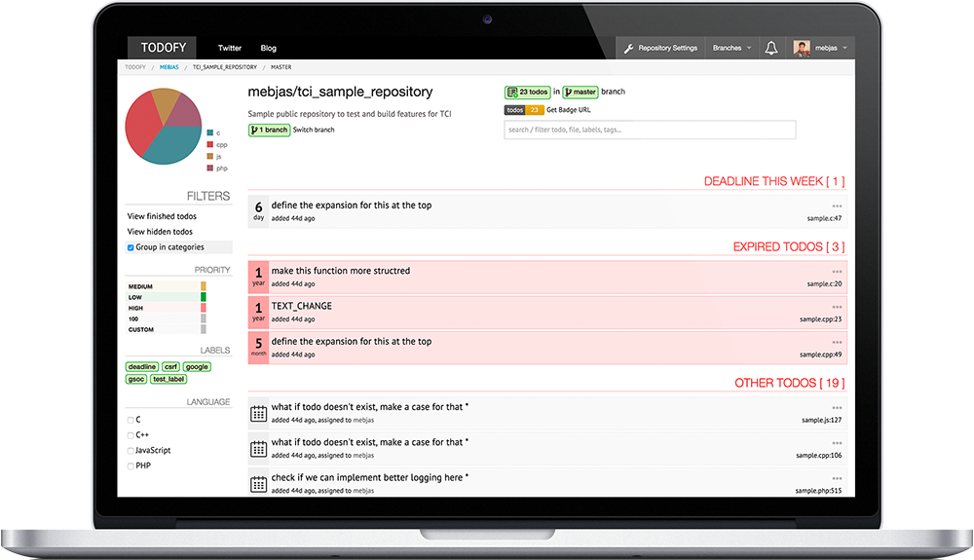Screen dimensions: 974x560
Task: Click calendar icon of sample.cpp:106 todo
Action: 258,449
